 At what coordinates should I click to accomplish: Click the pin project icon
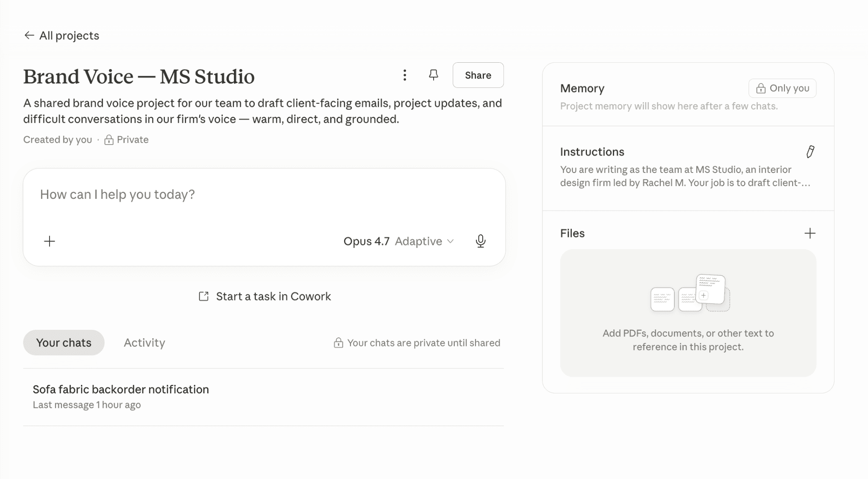click(x=433, y=75)
